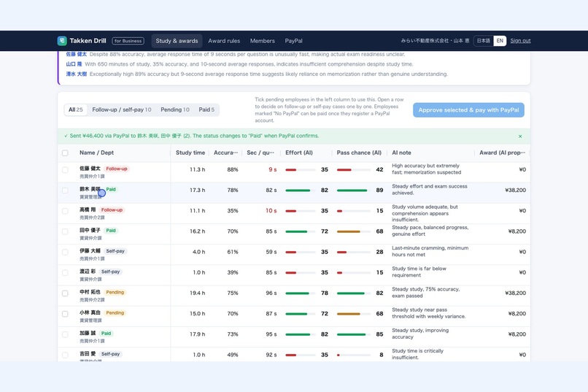Screen dimensions: 588x392
Task: Select the checkbox for 小林 真由
Action: [65, 314]
